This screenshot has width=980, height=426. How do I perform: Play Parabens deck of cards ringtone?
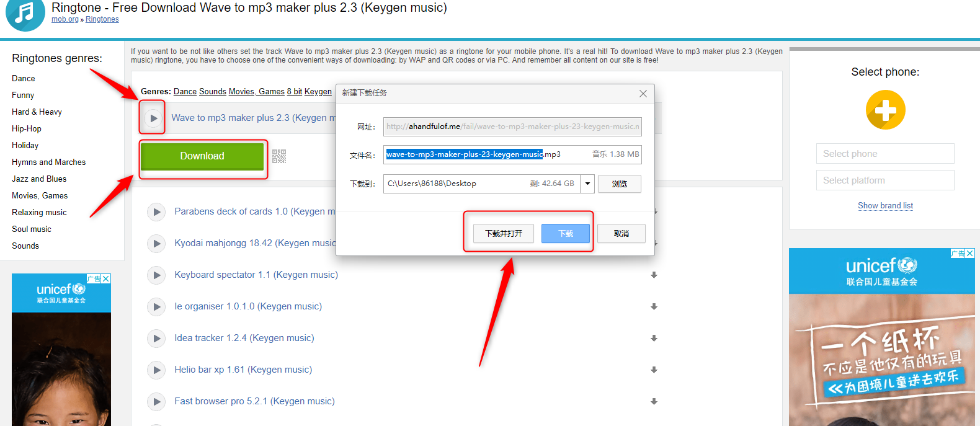[156, 212]
